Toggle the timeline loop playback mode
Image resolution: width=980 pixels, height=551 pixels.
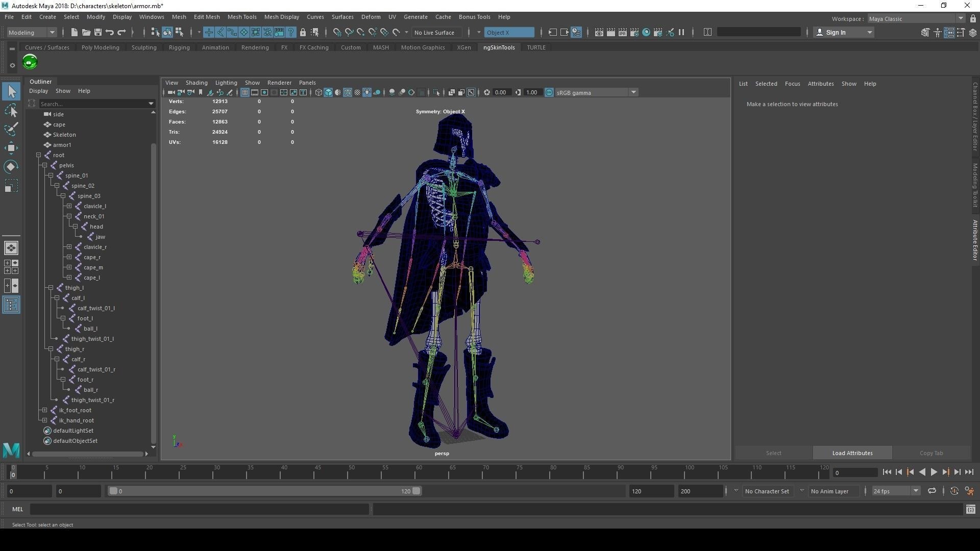(x=932, y=491)
